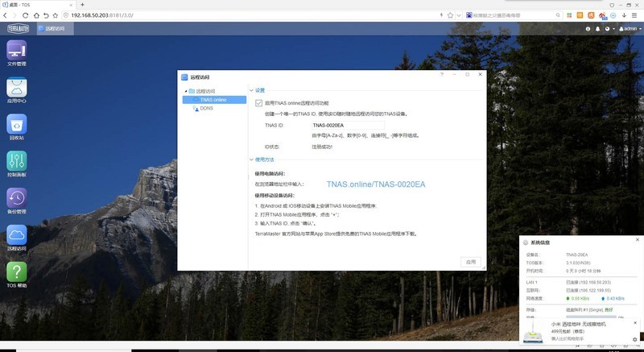Open the 应用中心 app center desktop icon
Viewport: 644px width, 352px height.
click(16, 90)
